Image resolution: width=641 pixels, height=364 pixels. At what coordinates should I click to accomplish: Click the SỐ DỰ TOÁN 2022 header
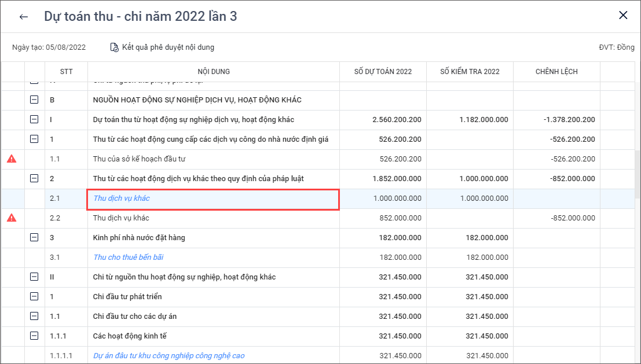383,72
